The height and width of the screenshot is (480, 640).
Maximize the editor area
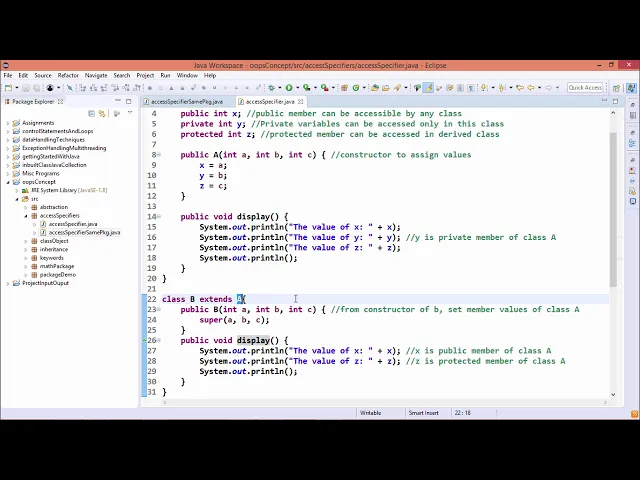[616, 101]
